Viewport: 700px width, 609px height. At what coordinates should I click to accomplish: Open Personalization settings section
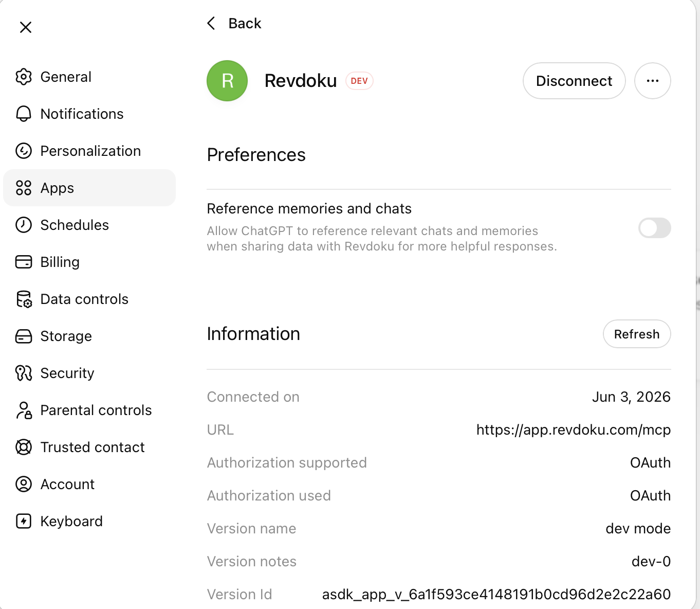pyautogui.click(x=89, y=151)
